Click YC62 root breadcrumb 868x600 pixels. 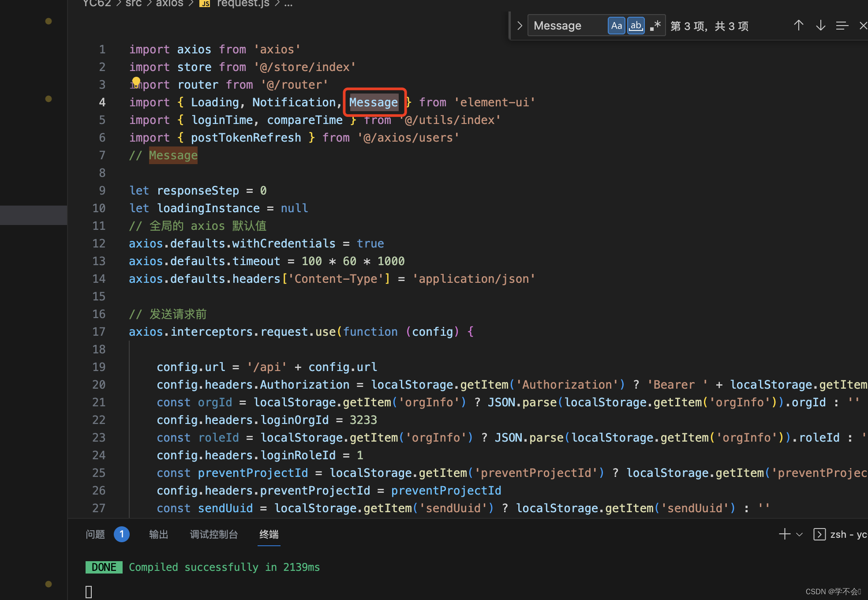97,4
